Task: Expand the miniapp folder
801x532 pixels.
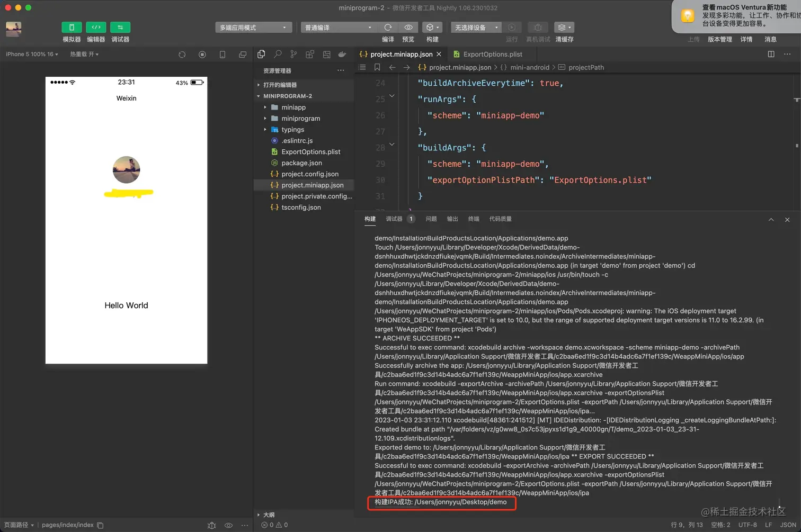Action: [x=304, y=107]
